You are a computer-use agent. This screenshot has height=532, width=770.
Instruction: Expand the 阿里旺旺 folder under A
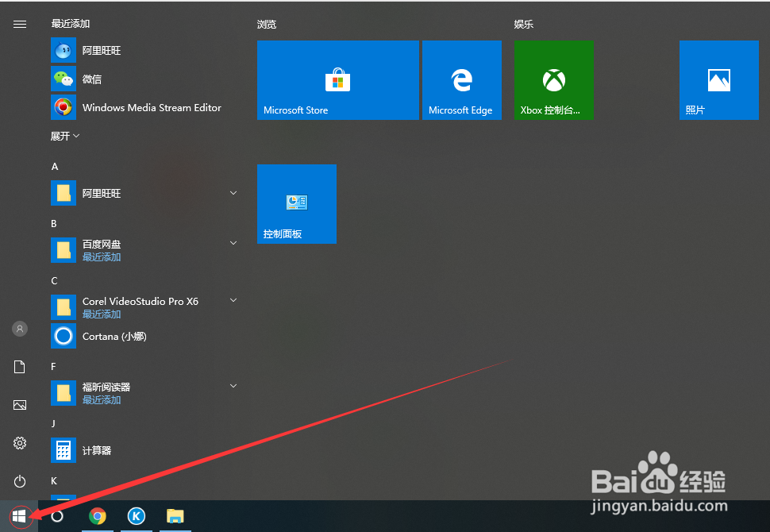coord(233,193)
